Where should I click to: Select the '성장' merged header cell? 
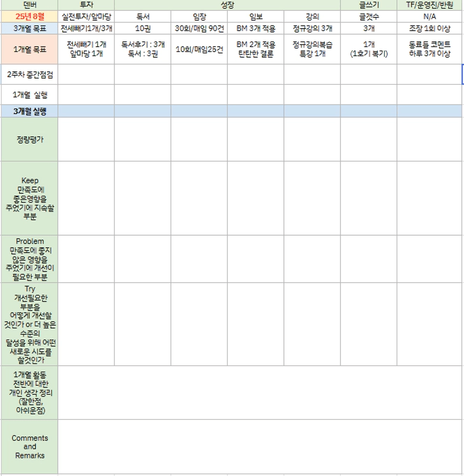[227, 5]
